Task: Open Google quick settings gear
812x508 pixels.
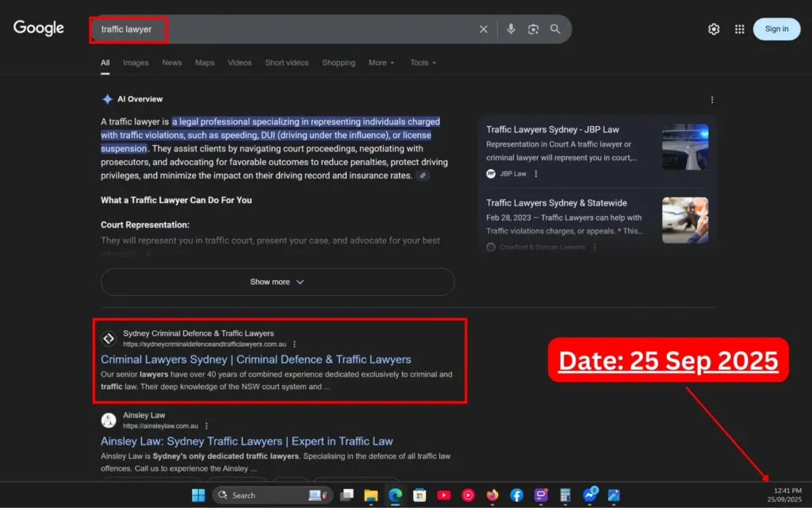Action: pos(714,29)
